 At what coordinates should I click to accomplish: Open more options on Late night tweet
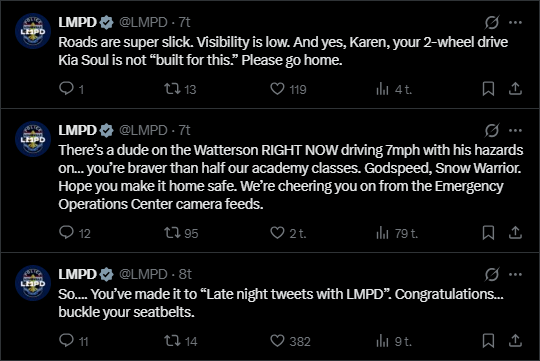[515, 275]
